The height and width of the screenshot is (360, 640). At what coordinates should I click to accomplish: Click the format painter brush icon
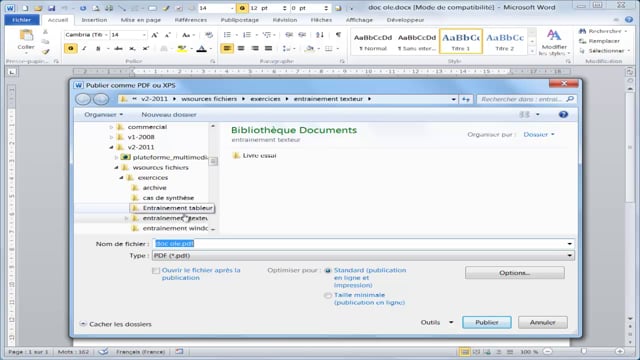45,52
